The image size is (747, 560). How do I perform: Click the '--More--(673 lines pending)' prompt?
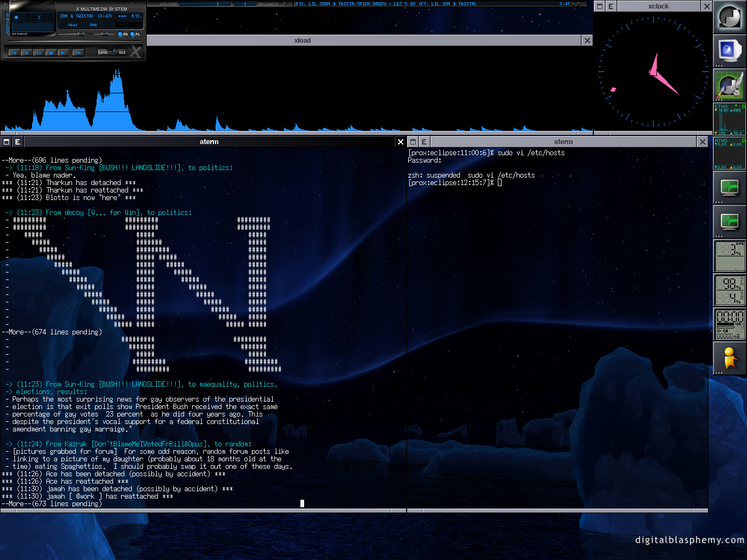point(52,504)
